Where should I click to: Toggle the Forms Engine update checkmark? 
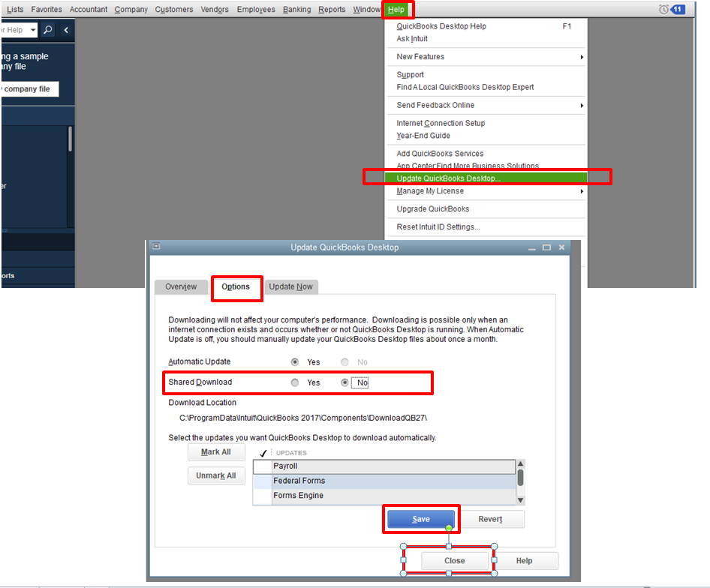click(263, 496)
